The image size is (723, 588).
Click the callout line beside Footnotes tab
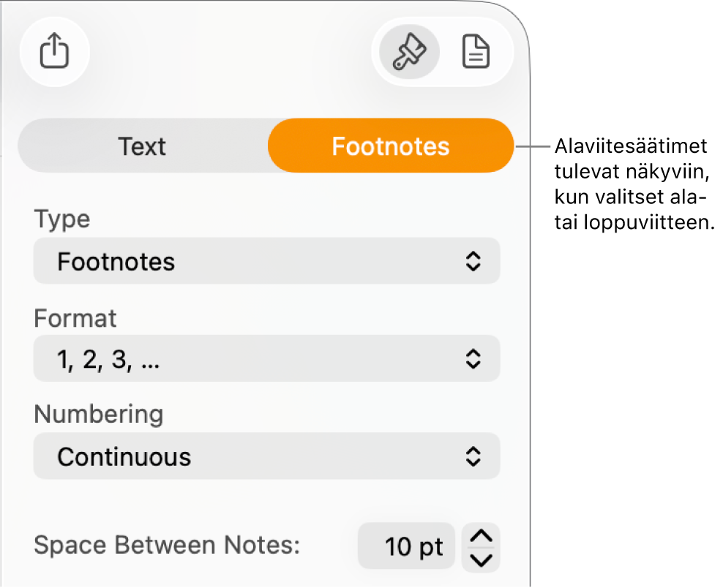coord(533,146)
